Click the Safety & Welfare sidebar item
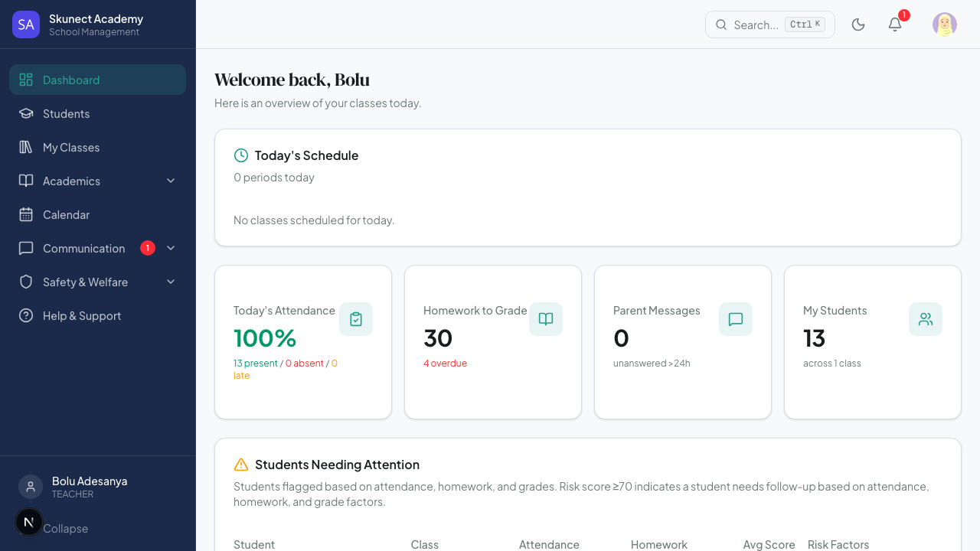This screenshot has width=980, height=551. (x=97, y=282)
